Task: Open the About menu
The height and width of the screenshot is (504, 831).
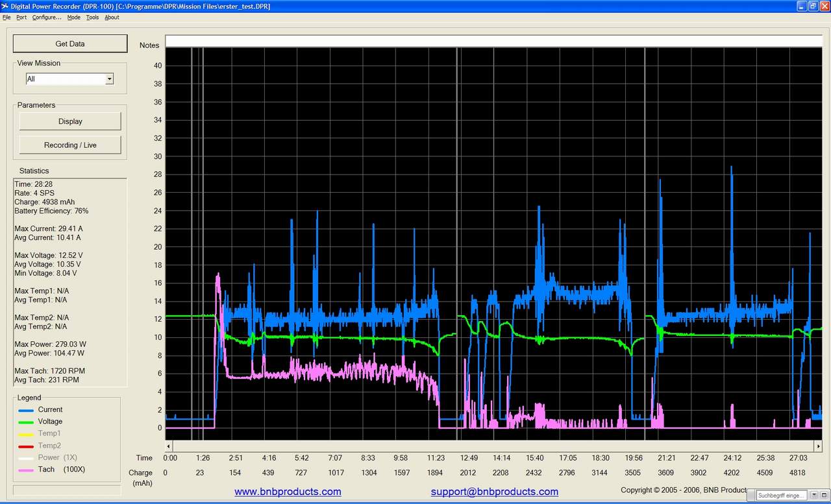Action: (x=112, y=18)
